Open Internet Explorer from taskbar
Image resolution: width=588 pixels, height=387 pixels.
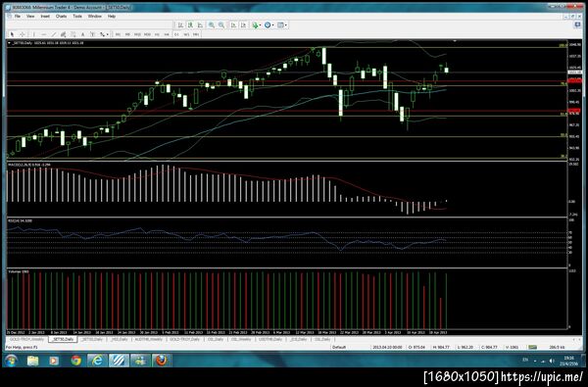tap(97, 361)
